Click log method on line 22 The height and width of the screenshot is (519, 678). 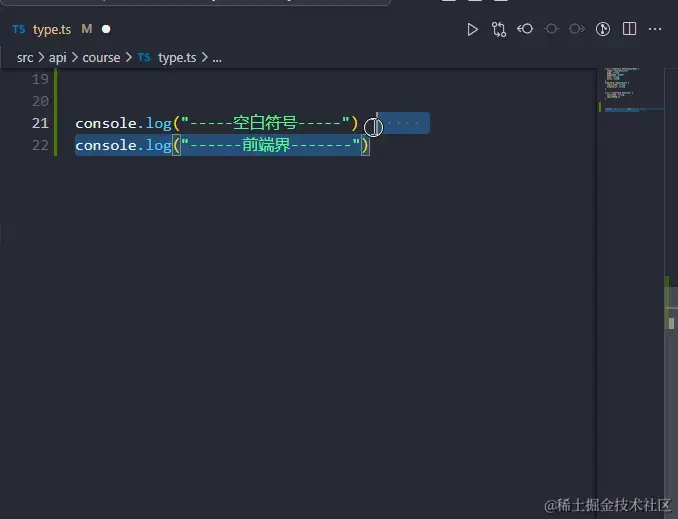click(159, 146)
